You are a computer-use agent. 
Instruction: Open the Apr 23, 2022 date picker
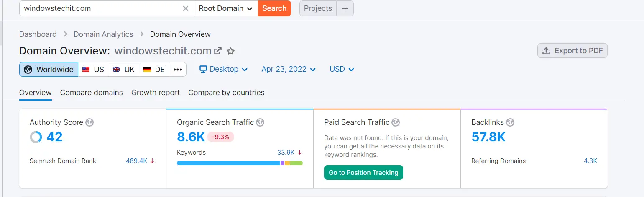pyautogui.click(x=289, y=69)
